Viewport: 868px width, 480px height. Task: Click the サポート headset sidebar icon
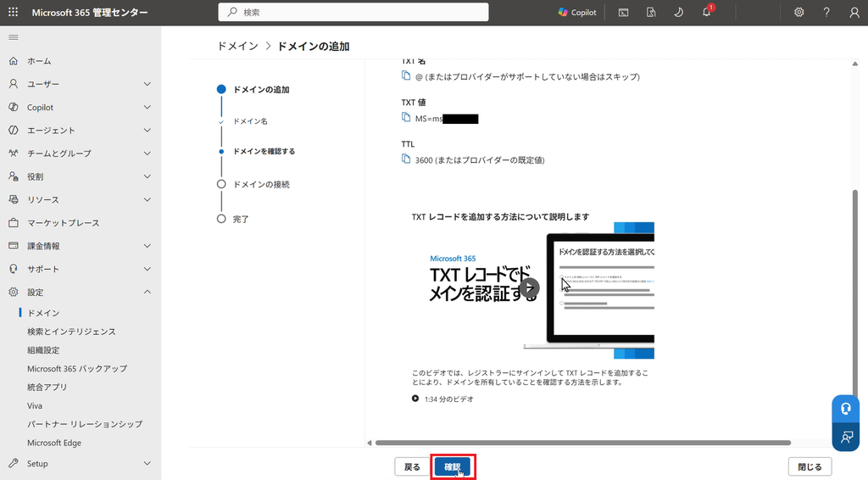pos(14,269)
